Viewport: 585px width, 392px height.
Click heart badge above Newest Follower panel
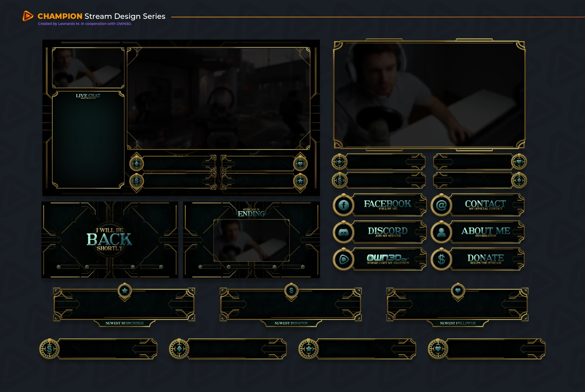(x=458, y=291)
